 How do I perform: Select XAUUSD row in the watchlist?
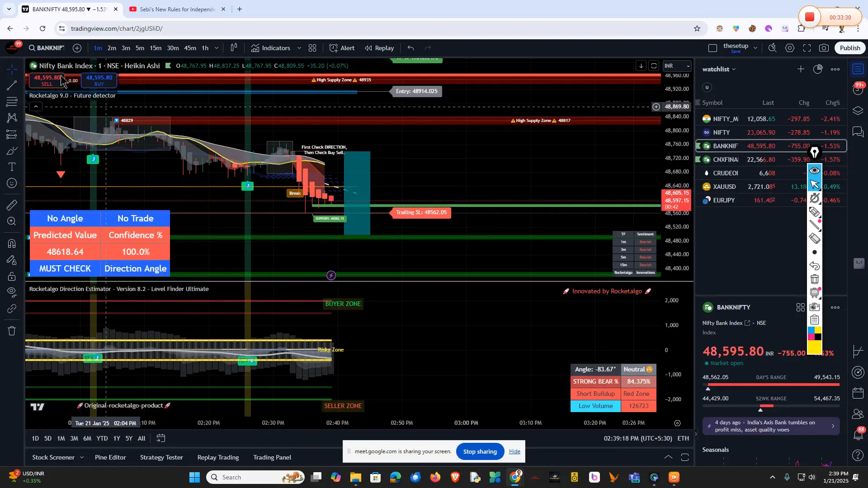[771, 187]
